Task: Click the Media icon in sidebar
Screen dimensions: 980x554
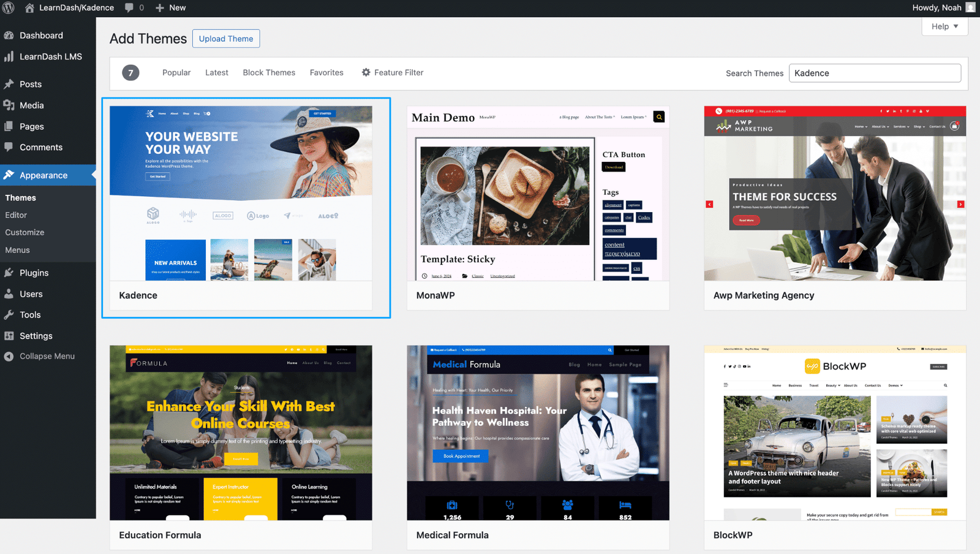Action: click(9, 105)
